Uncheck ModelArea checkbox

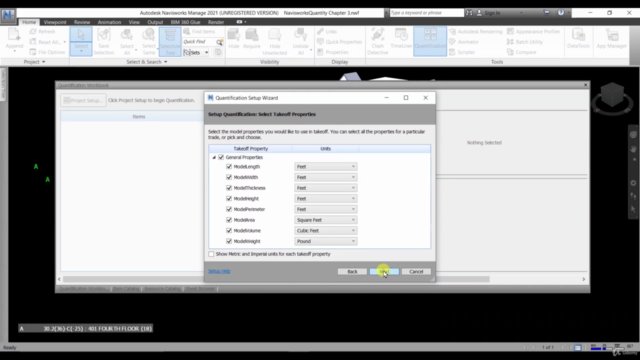point(229,220)
